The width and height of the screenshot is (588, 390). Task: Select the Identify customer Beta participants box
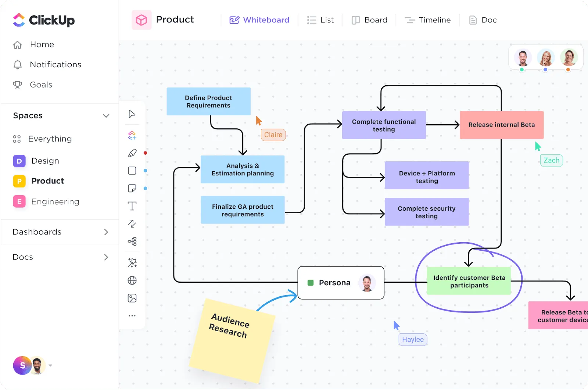point(469,281)
